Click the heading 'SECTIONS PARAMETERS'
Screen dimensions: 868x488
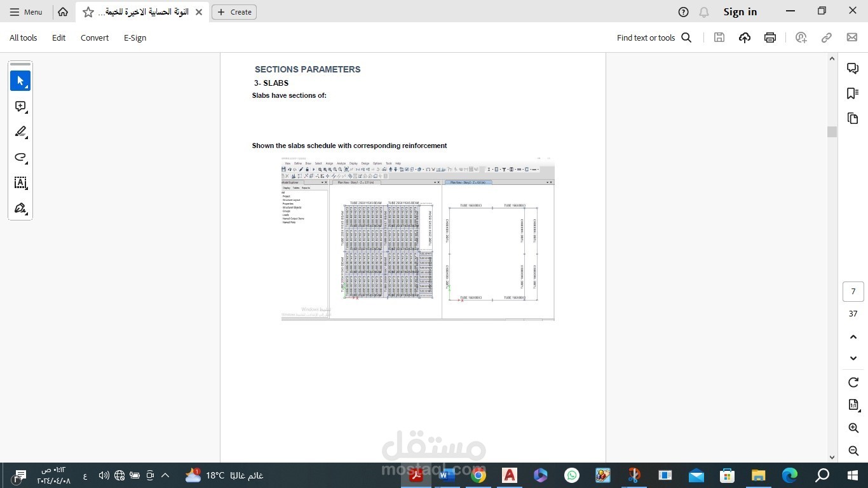click(308, 69)
